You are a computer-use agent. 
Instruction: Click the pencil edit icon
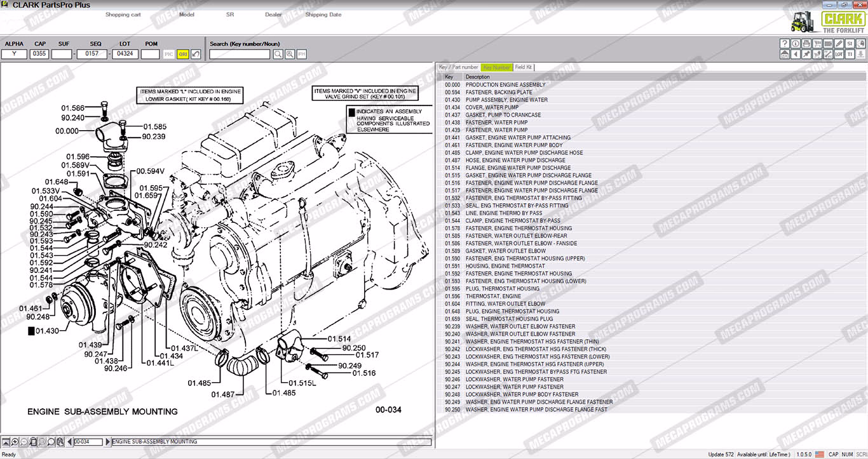tap(839, 44)
